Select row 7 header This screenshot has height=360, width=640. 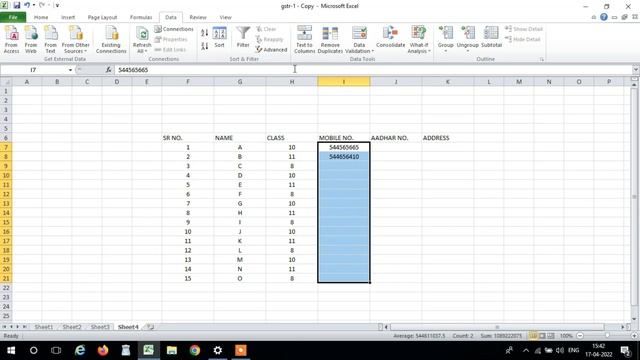tap(6, 147)
